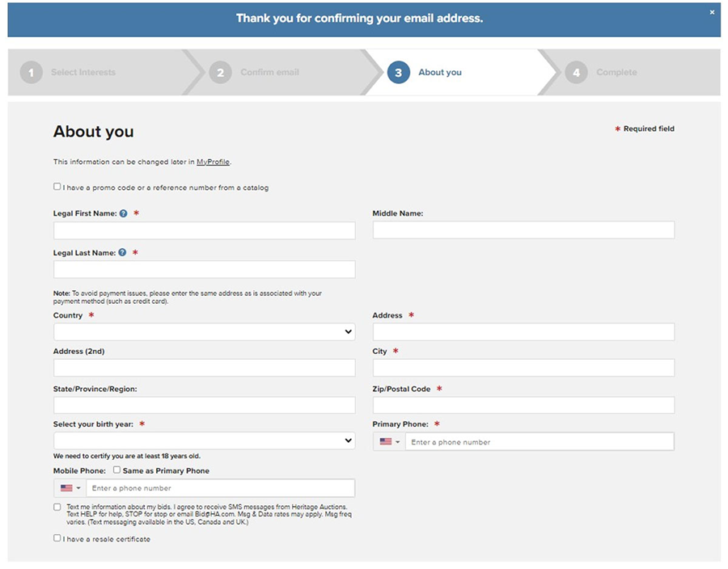Open Primary Phone country flag selector

point(390,442)
